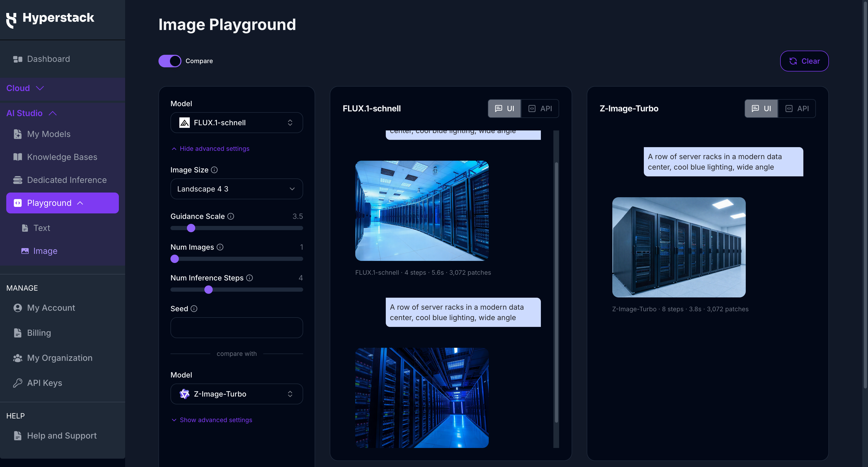Click the Seed input field

(236, 328)
